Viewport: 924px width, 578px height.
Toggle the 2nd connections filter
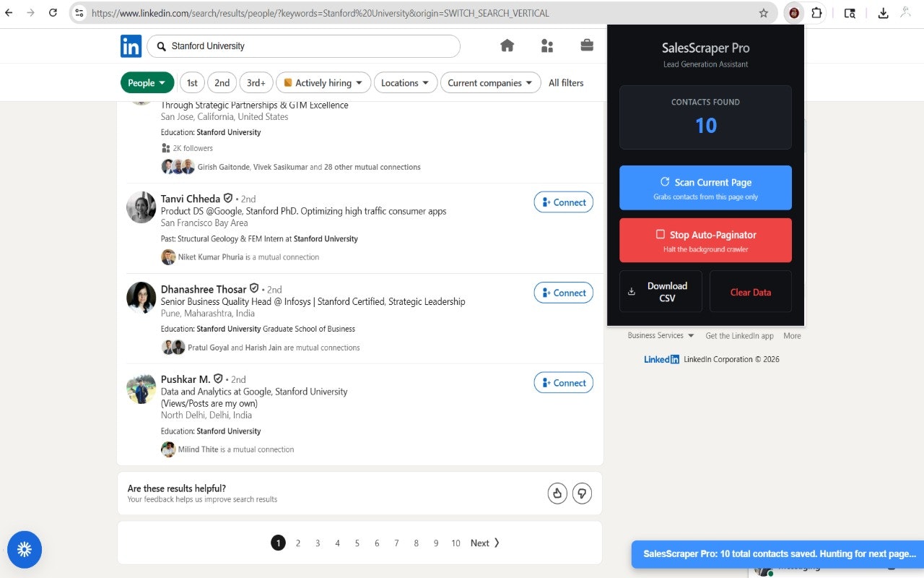222,83
